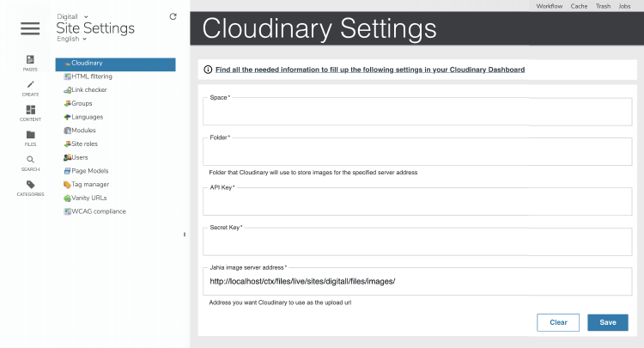Image resolution: width=644 pixels, height=348 pixels.
Task: Expand the Digitall site dropdown
Action: click(72, 16)
